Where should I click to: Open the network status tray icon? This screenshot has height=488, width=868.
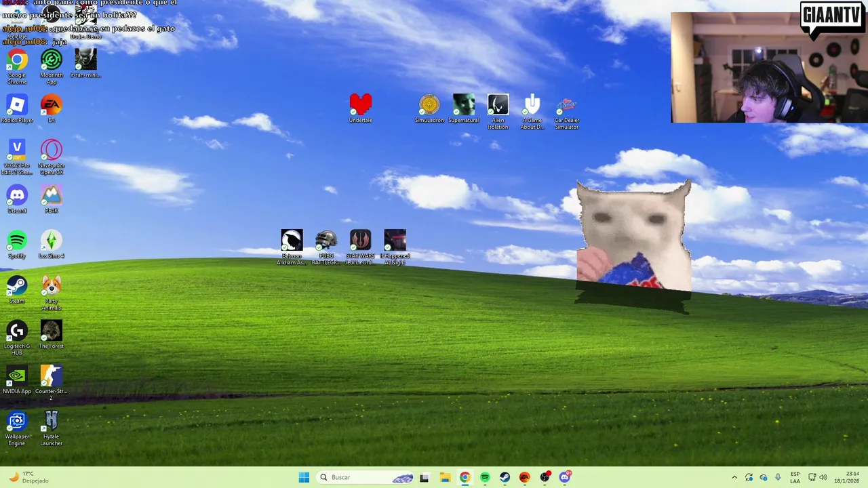812,477
